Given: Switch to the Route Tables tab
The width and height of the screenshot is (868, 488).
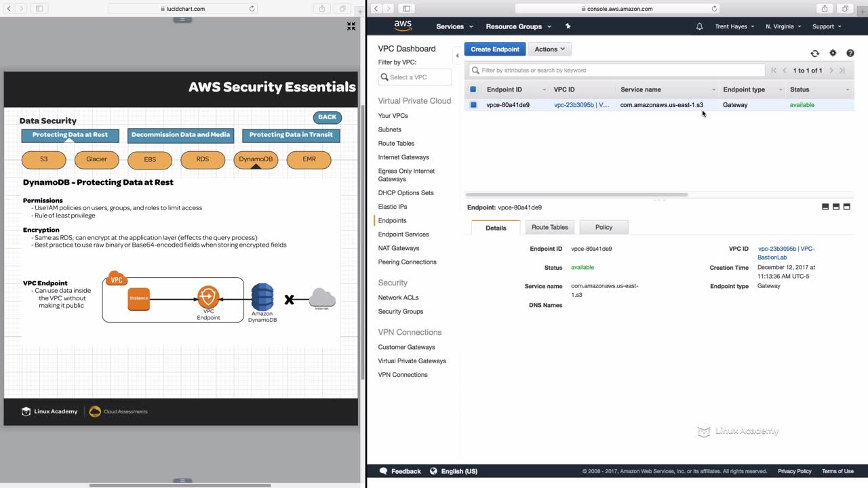Looking at the screenshot, I should coord(550,227).
